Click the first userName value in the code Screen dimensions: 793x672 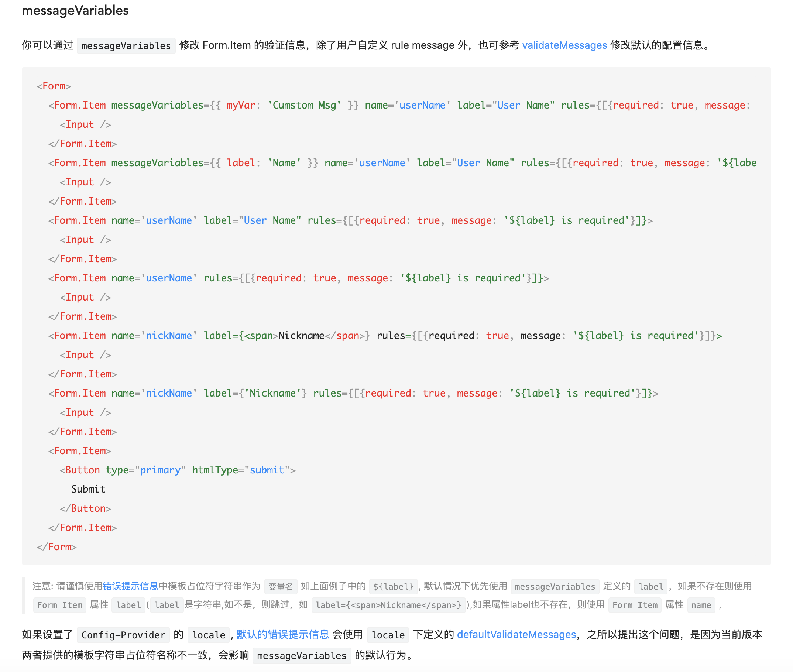(x=423, y=105)
